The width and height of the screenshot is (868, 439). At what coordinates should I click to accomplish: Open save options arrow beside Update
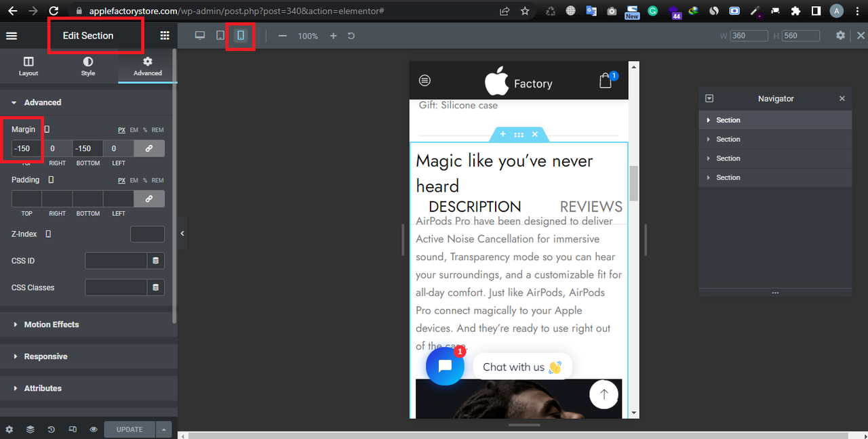(x=163, y=430)
